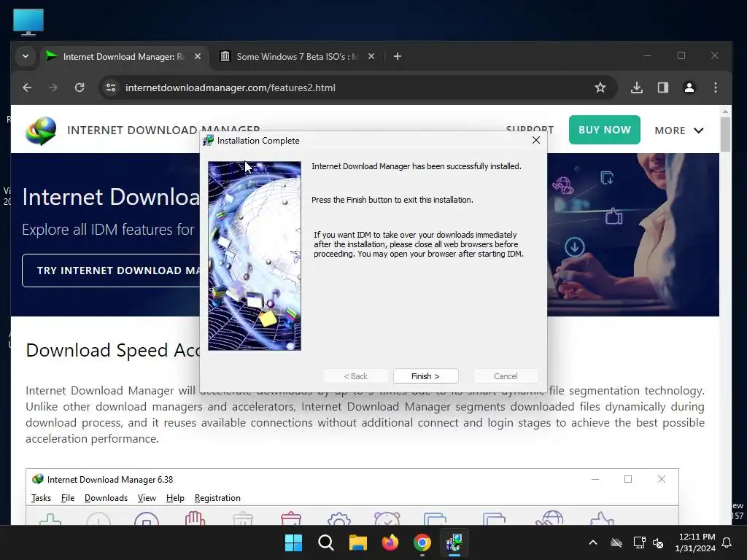
Task: Open Windows taskbar search
Action: pos(326,542)
